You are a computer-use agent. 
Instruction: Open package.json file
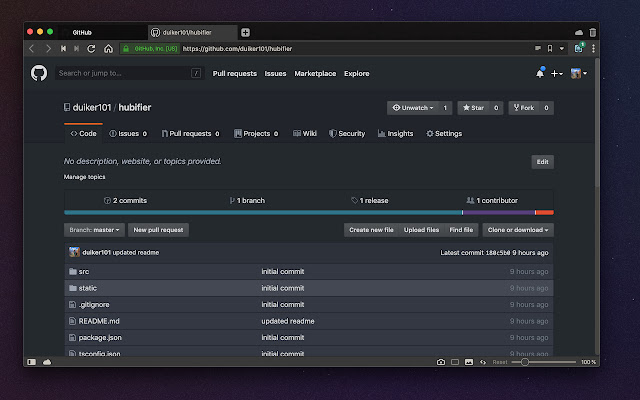click(100, 338)
